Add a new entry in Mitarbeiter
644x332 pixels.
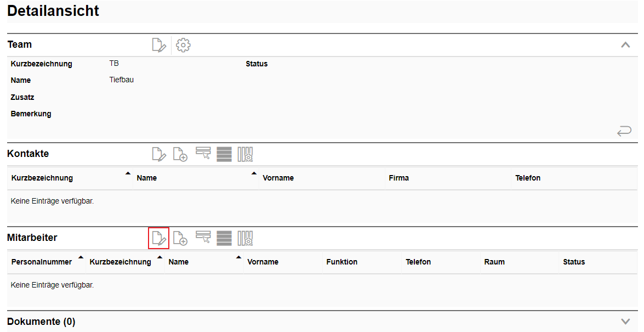tap(180, 238)
